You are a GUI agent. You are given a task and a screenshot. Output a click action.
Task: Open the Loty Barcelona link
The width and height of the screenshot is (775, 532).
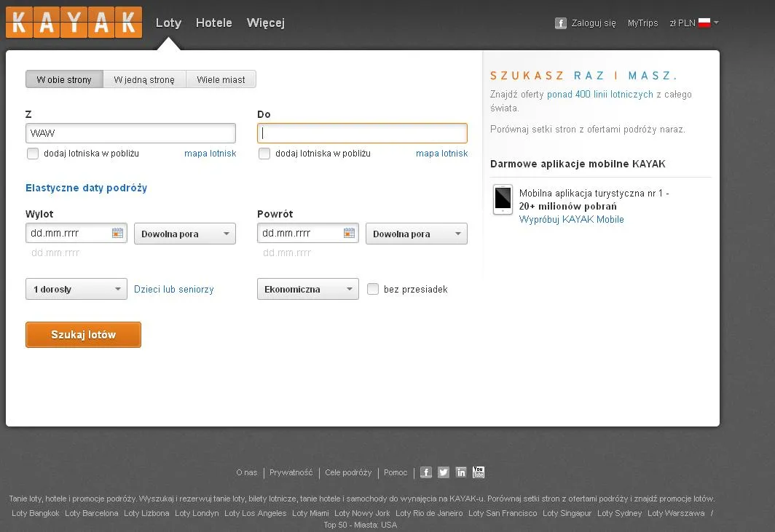[x=92, y=513]
